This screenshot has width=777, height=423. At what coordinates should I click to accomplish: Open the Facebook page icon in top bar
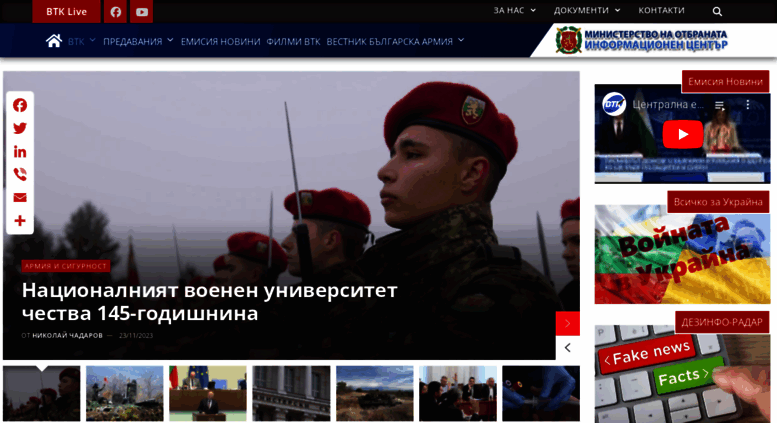pos(115,11)
